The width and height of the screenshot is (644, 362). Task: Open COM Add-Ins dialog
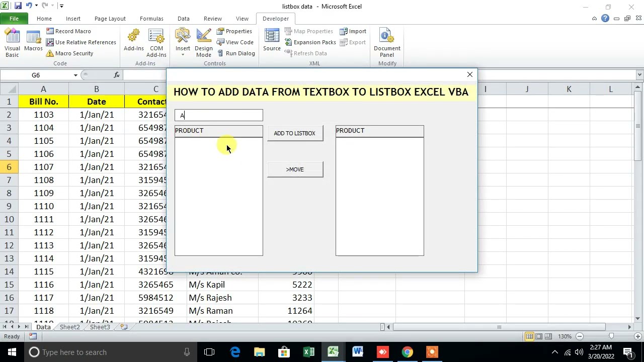(x=156, y=42)
